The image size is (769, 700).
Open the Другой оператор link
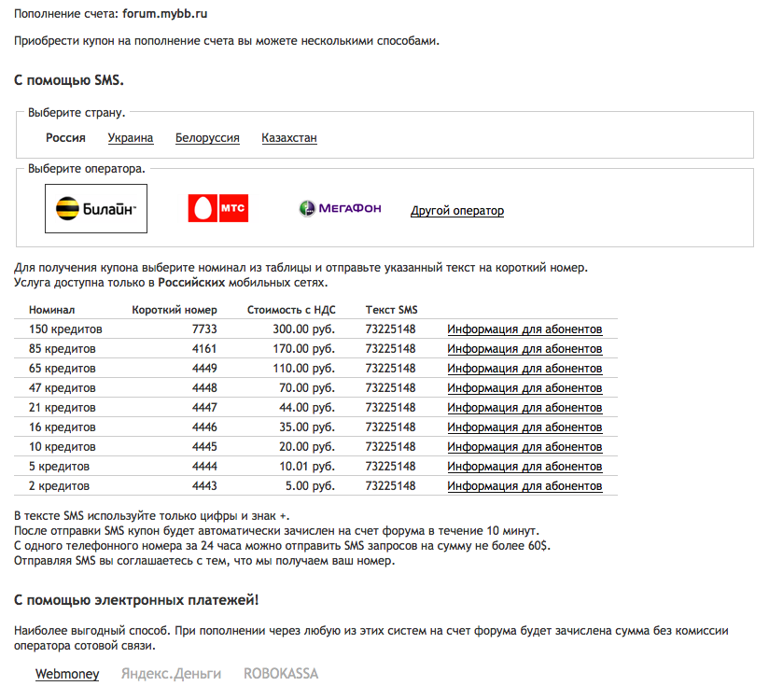click(457, 210)
